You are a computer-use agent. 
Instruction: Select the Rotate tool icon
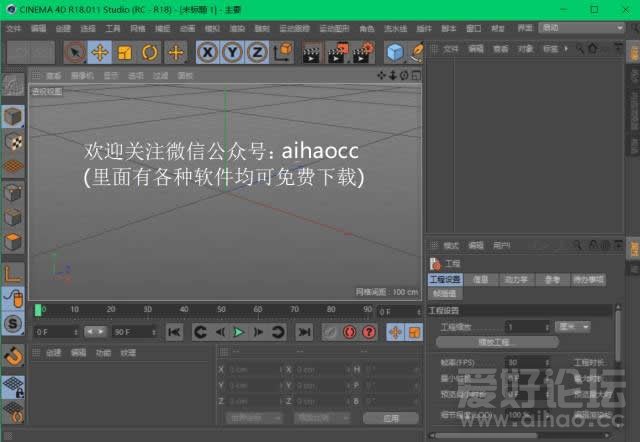(x=150, y=52)
